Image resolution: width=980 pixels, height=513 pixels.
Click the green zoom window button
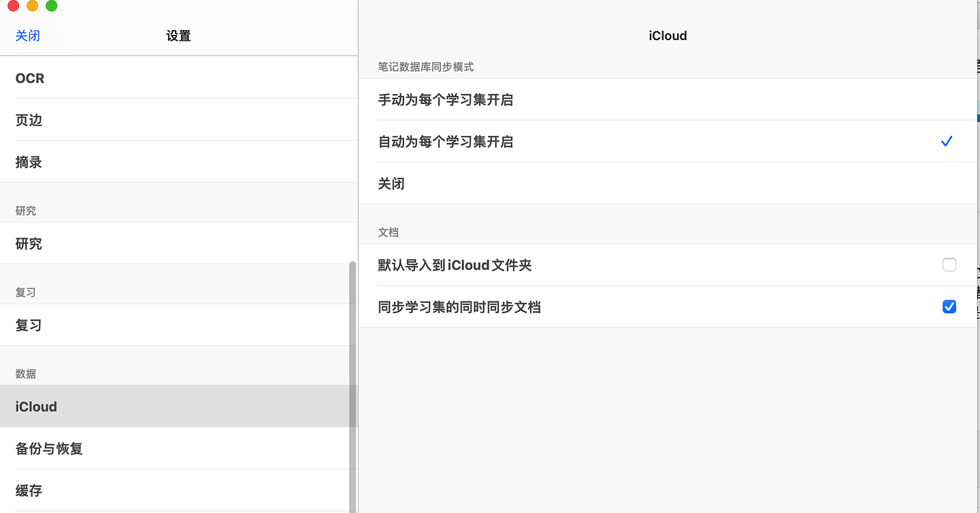click(x=51, y=6)
